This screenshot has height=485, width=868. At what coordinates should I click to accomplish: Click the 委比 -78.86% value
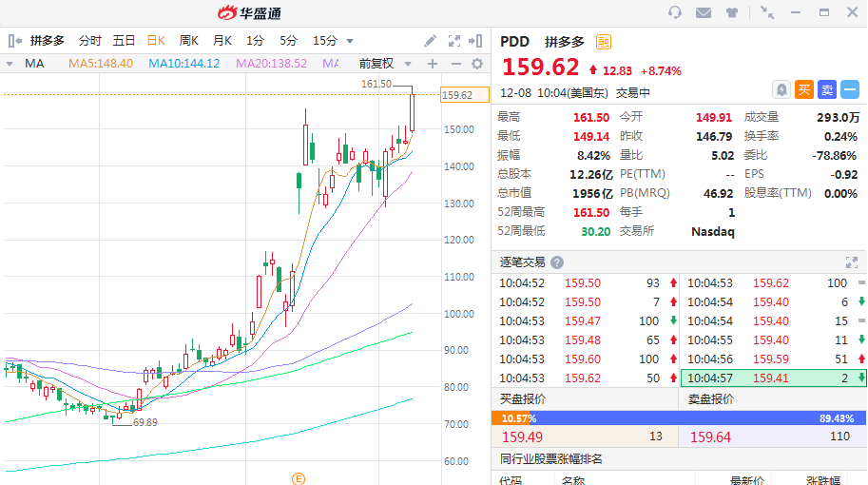point(834,156)
